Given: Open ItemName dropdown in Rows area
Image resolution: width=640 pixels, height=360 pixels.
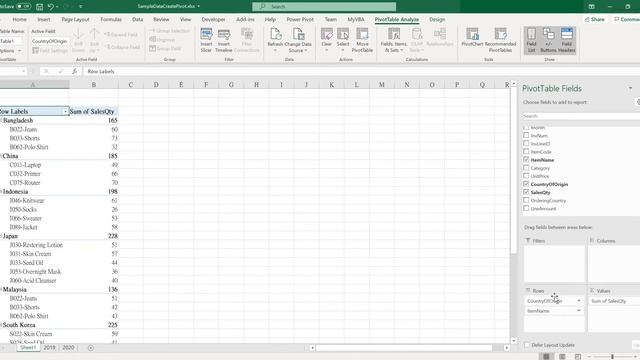Looking at the screenshot, I should coord(578,311).
